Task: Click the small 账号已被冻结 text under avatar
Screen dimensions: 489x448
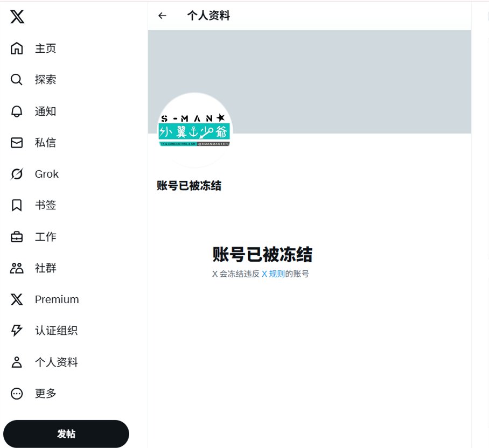Action: (x=189, y=185)
